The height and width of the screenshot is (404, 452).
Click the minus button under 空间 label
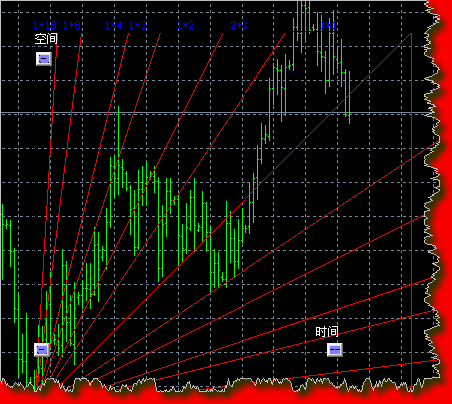44,59
